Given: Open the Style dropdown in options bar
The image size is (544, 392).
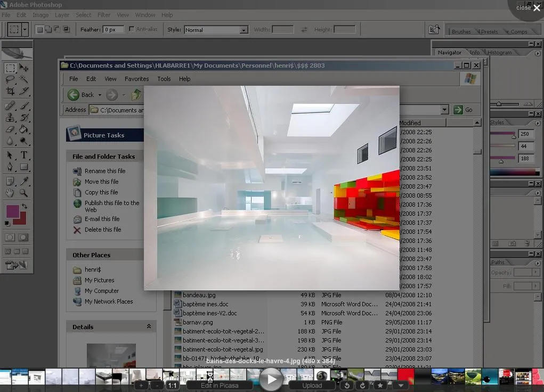Looking at the screenshot, I should click(244, 30).
